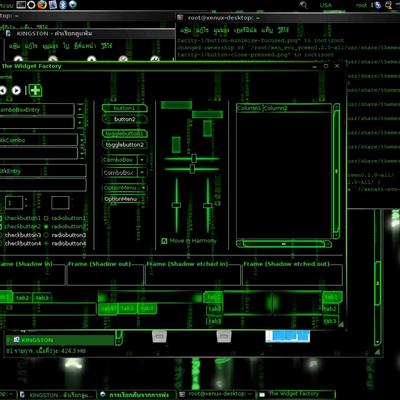400x400 pixels.
Task: Open the second OptionMenu dropdown
Action: click(x=124, y=199)
